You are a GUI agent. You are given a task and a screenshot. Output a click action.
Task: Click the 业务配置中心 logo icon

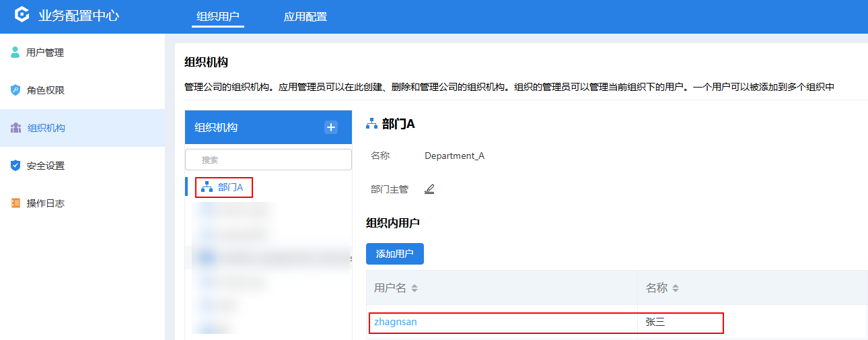[x=22, y=15]
